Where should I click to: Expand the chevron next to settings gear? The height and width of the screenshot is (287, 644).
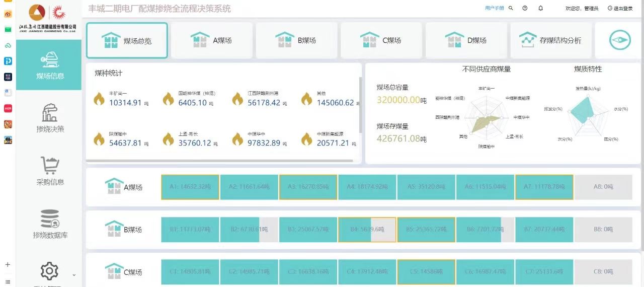tap(74, 275)
